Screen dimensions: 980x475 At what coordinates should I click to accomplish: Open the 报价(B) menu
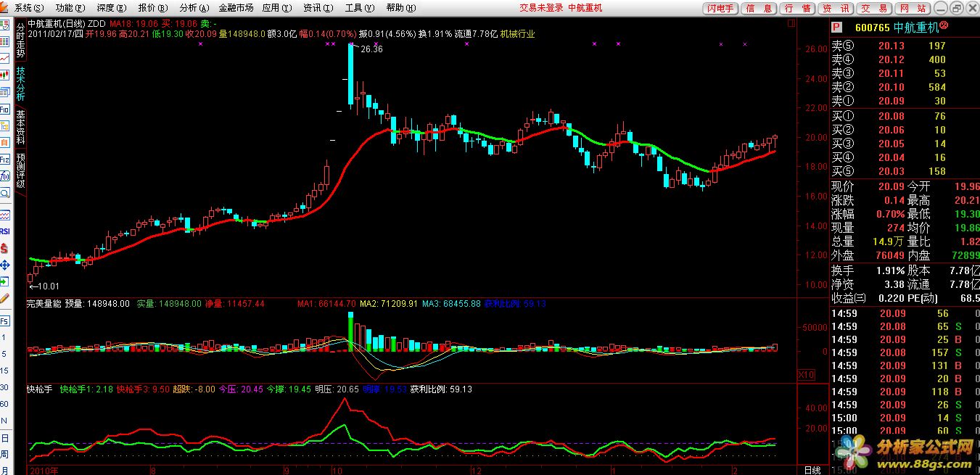tap(152, 8)
